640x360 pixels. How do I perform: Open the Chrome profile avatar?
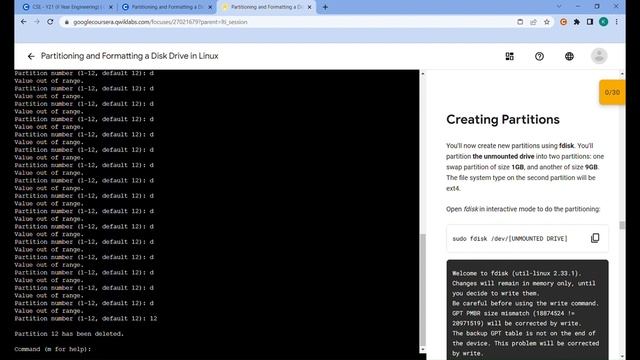604,22
